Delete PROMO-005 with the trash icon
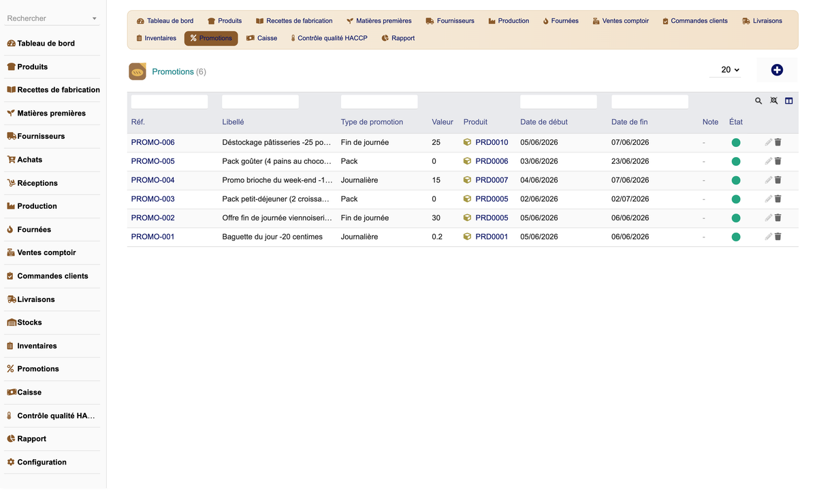 (778, 161)
